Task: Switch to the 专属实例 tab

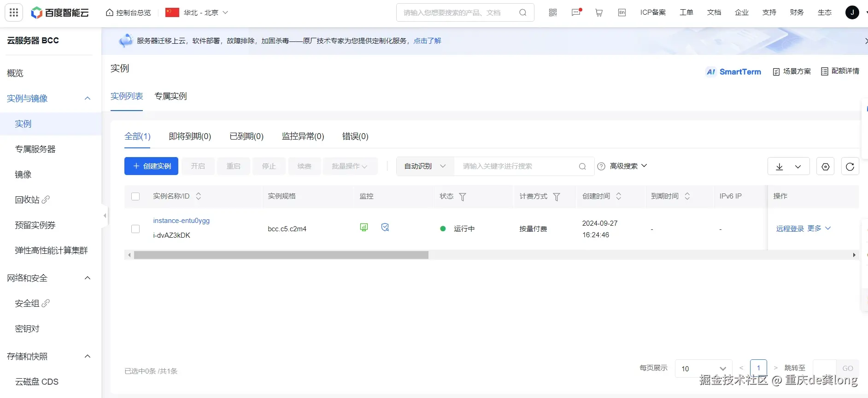Action: click(x=170, y=96)
